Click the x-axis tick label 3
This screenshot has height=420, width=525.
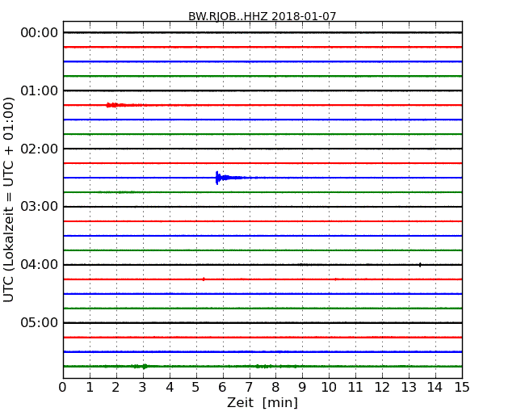click(x=143, y=388)
